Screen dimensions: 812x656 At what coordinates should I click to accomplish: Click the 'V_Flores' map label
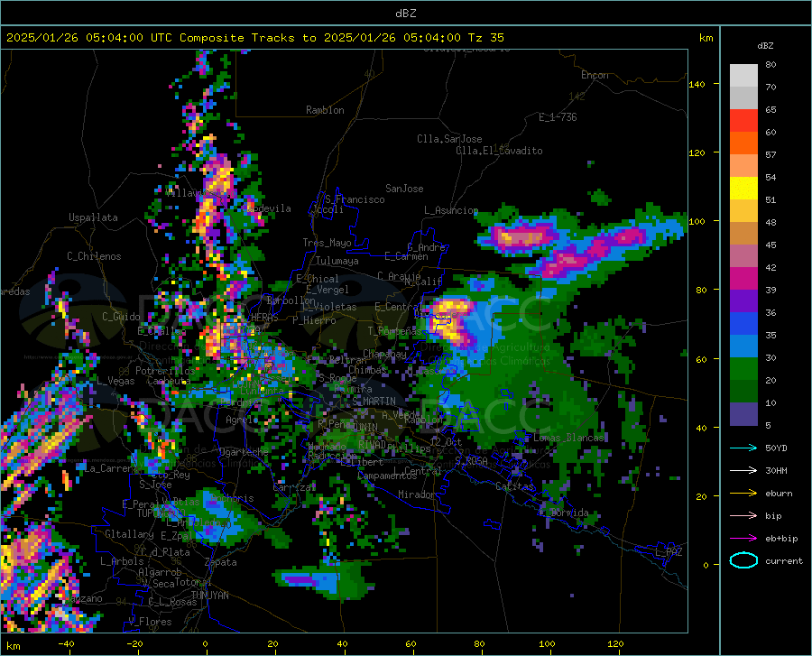click(x=150, y=622)
